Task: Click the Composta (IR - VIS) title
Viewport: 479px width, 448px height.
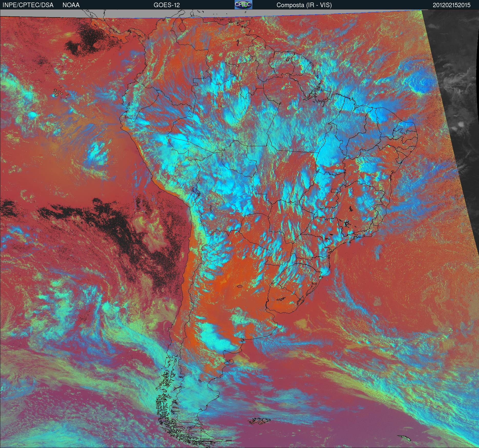Action: coord(304,5)
